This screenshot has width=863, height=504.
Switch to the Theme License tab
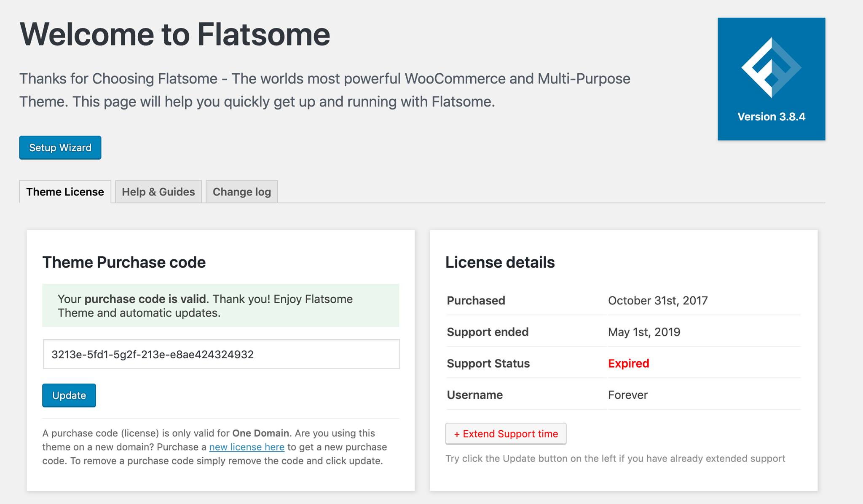tap(65, 192)
